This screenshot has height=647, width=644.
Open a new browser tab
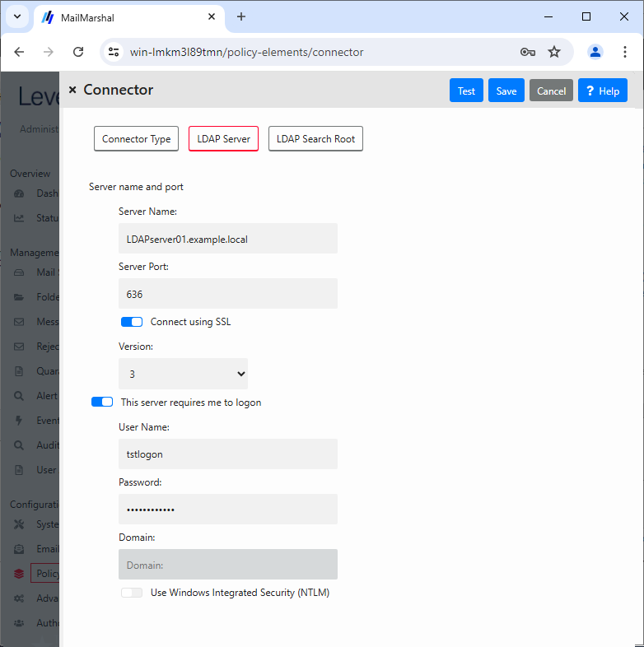(241, 16)
